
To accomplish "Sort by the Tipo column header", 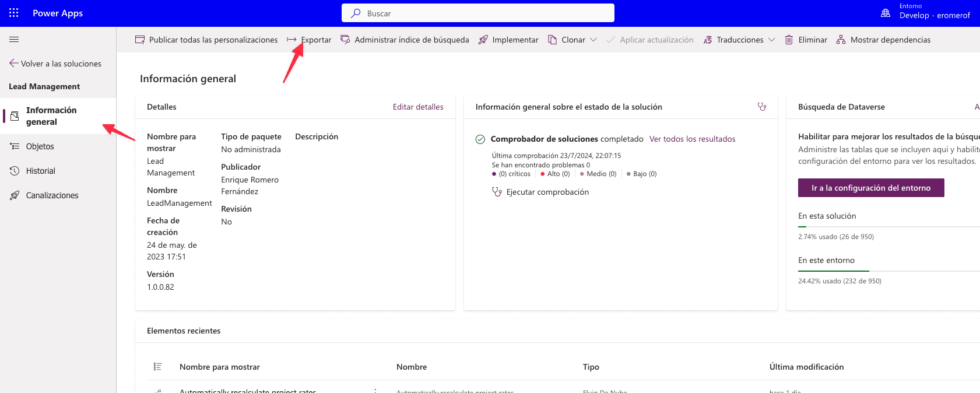I will point(591,367).
